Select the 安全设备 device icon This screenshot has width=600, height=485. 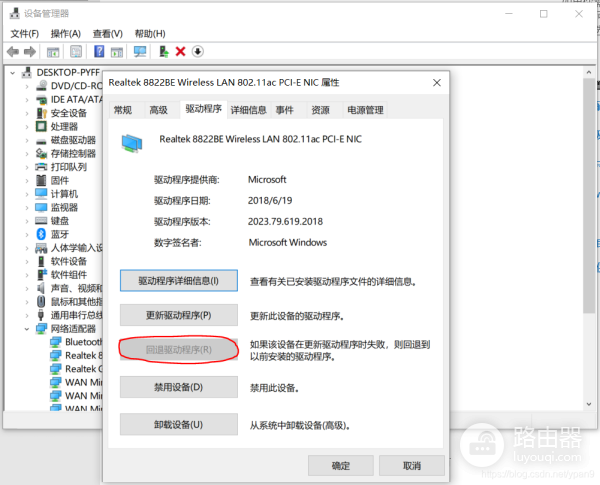tap(41, 113)
